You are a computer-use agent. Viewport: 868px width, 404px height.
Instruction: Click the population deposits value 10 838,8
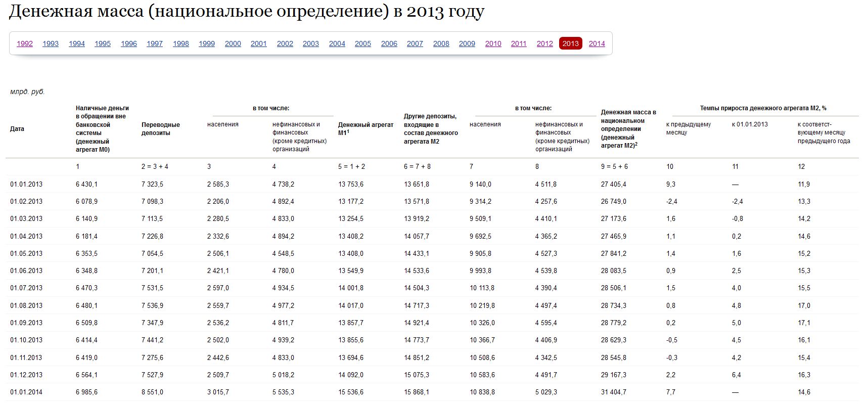(482, 392)
